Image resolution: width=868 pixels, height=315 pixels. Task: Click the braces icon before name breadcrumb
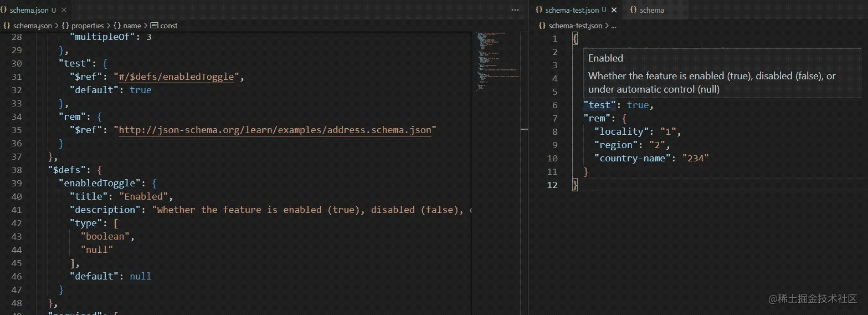click(117, 26)
